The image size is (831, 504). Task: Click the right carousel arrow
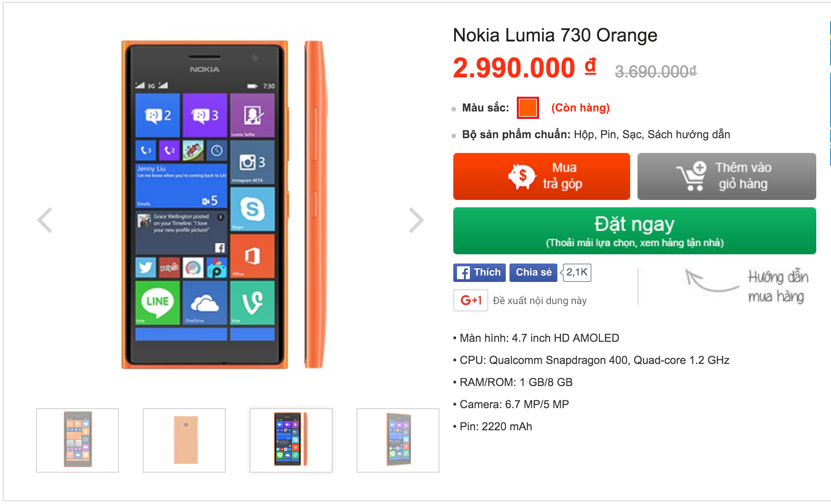click(416, 220)
